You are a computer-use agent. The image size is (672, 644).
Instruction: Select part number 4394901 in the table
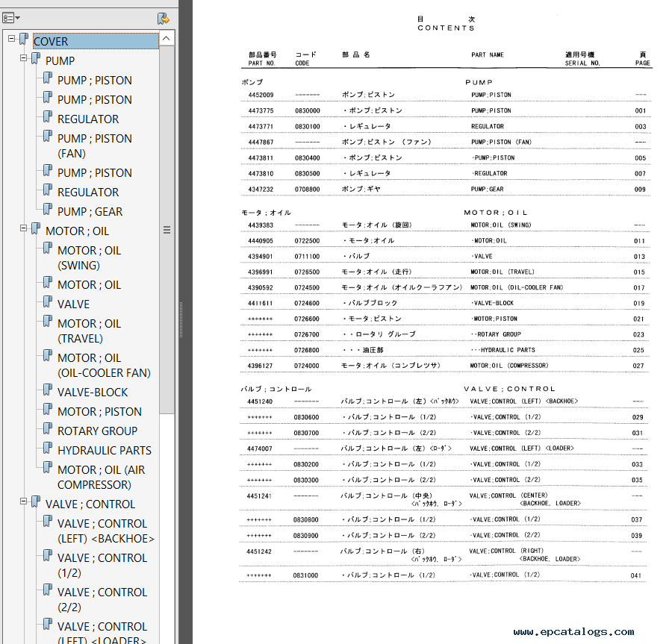click(x=260, y=257)
